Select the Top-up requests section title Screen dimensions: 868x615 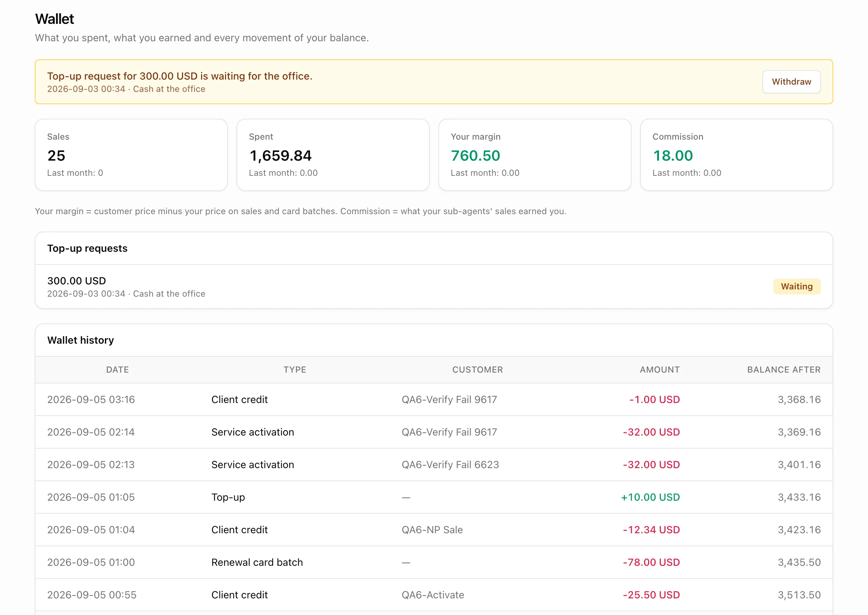[88, 249]
